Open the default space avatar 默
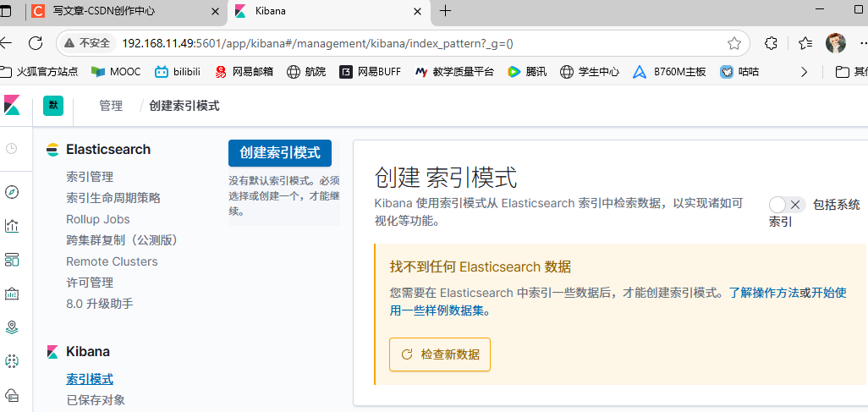The image size is (868, 412). (x=53, y=105)
